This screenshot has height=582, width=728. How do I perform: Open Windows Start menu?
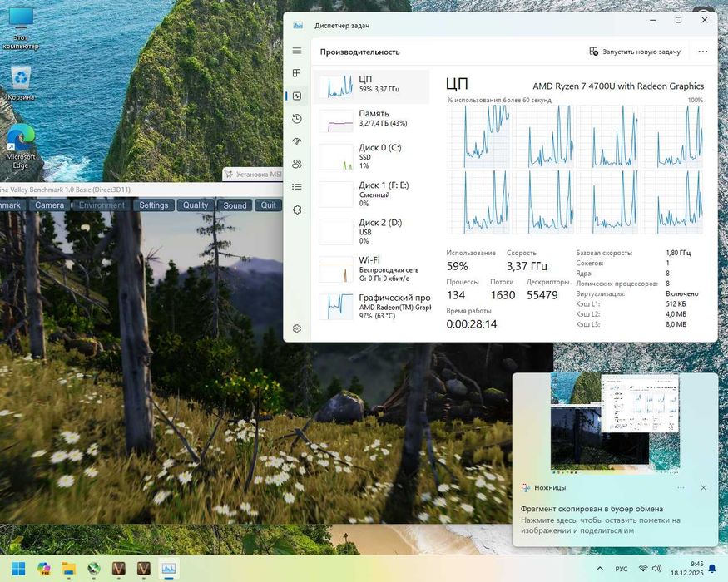18,568
